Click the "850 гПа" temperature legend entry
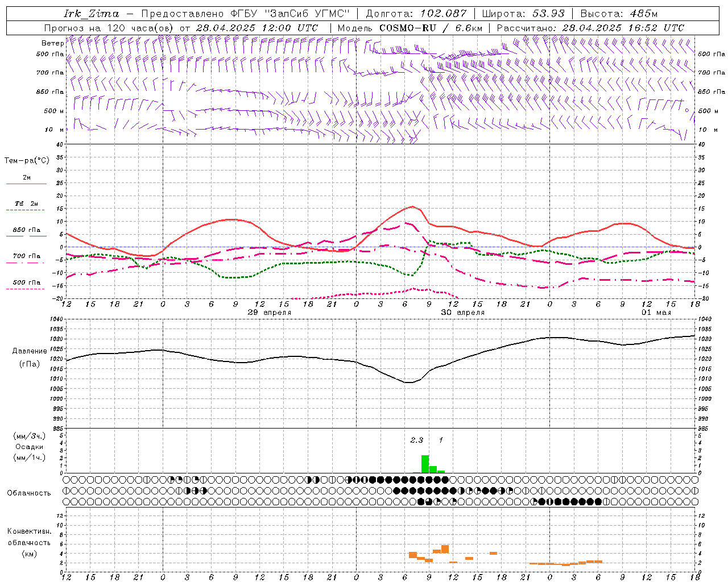 (x=27, y=230)
